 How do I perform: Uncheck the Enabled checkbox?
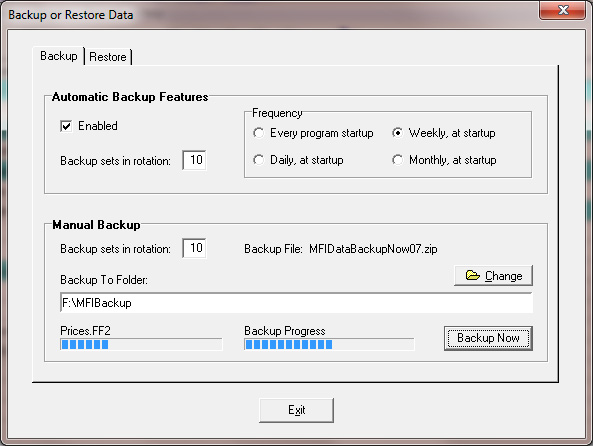click(66, 126)
